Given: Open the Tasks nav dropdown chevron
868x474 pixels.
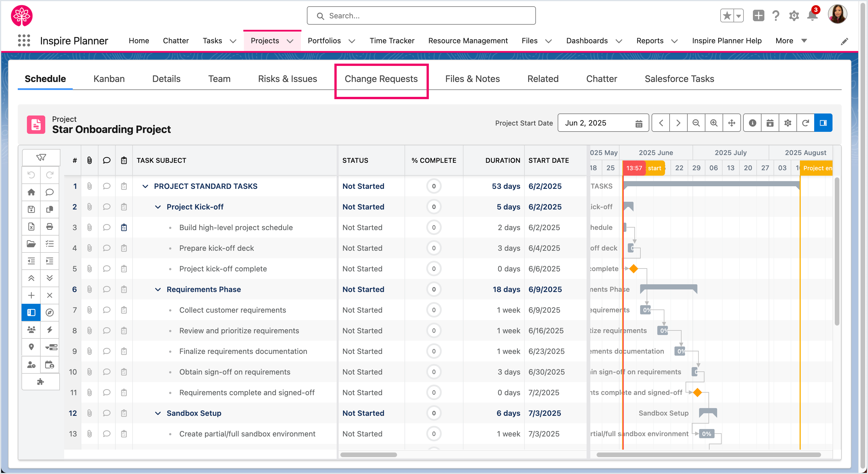Looking at the screenshot, I should (233, 41).
